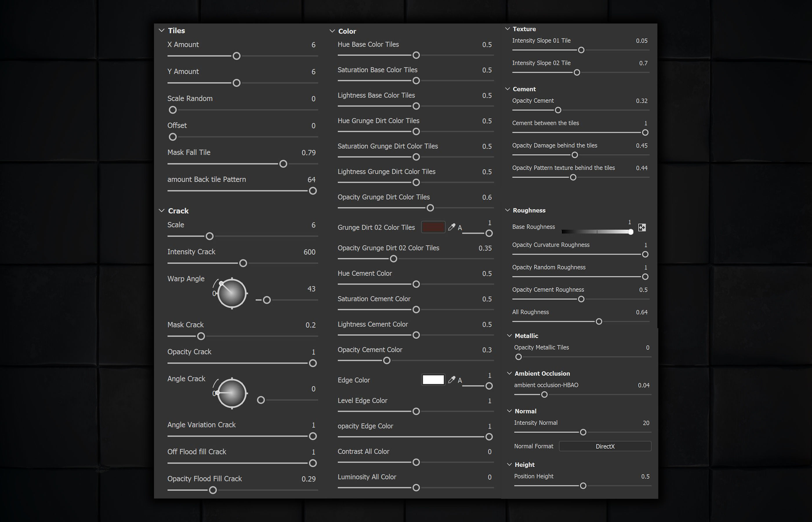The image size is (812, 522).
Task: Collapse the Crack section chevron
Action: [162, 211]
